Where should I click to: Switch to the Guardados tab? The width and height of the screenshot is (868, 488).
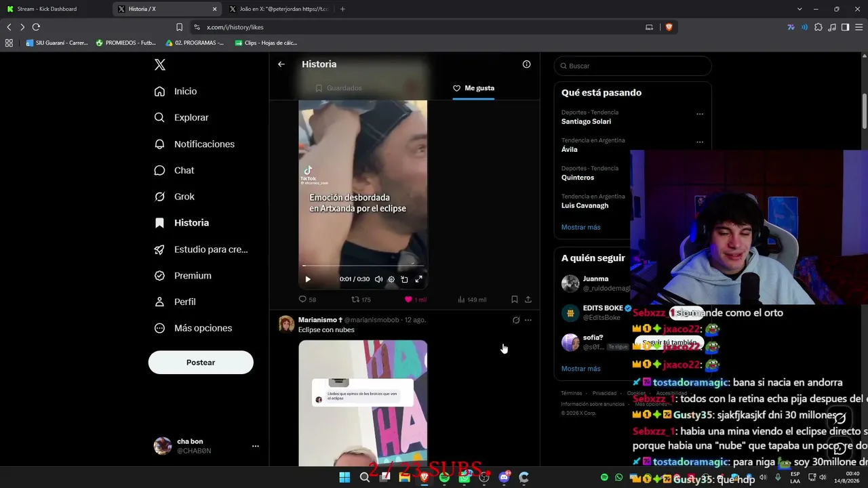(338, 88)
